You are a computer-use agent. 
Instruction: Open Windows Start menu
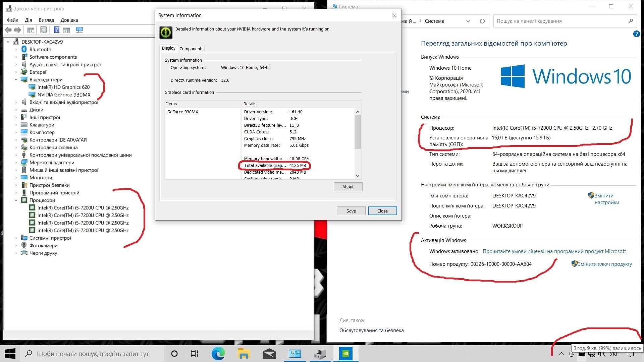click(10, 354)
